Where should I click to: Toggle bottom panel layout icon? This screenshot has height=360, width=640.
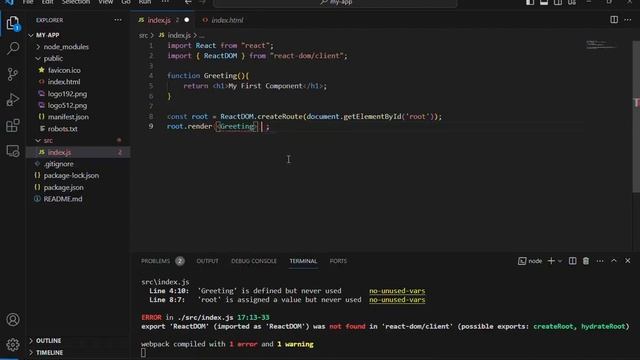(x=544, y=2)
